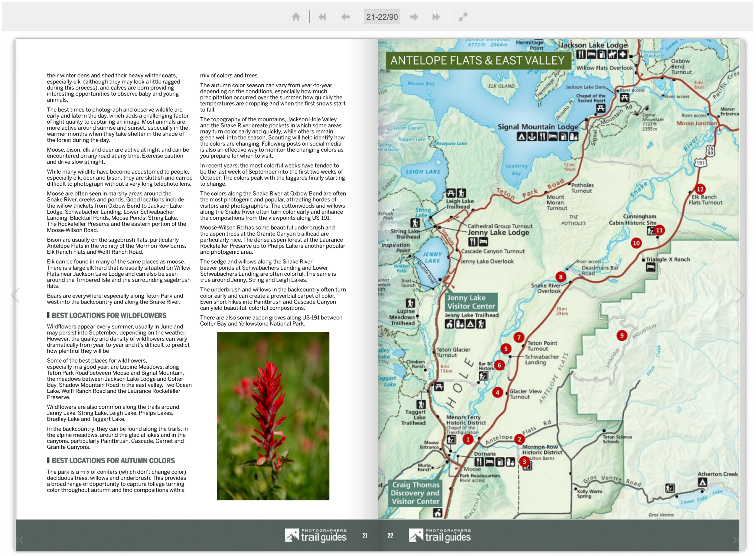Jump to first page with double-left arrow
This screenshot has height=556, width=756.
point(322,17)
